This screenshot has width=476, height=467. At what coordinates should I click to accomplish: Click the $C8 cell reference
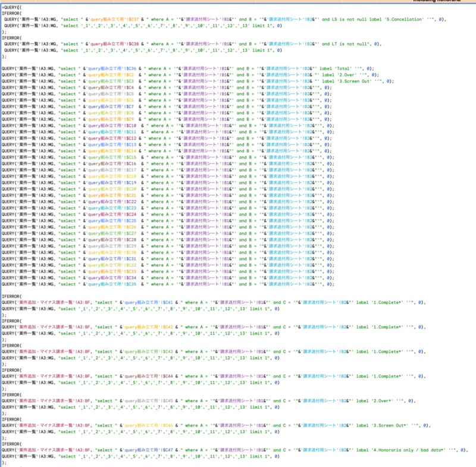click(129, 113)
